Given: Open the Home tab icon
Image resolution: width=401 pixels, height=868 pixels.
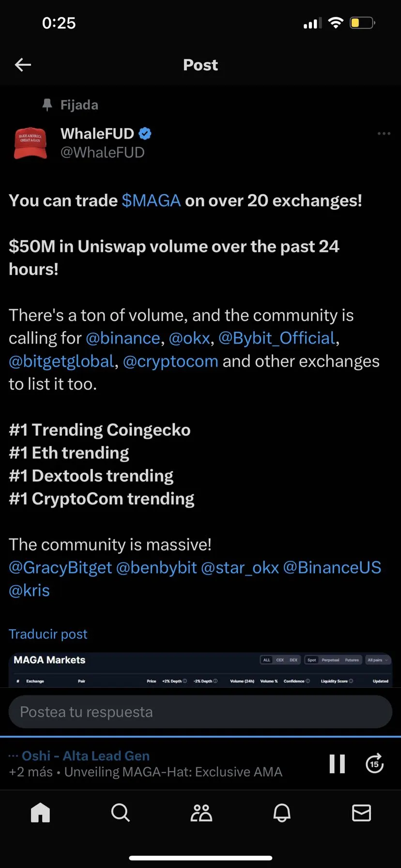Looking at the screenshot, I should (40, 813).
